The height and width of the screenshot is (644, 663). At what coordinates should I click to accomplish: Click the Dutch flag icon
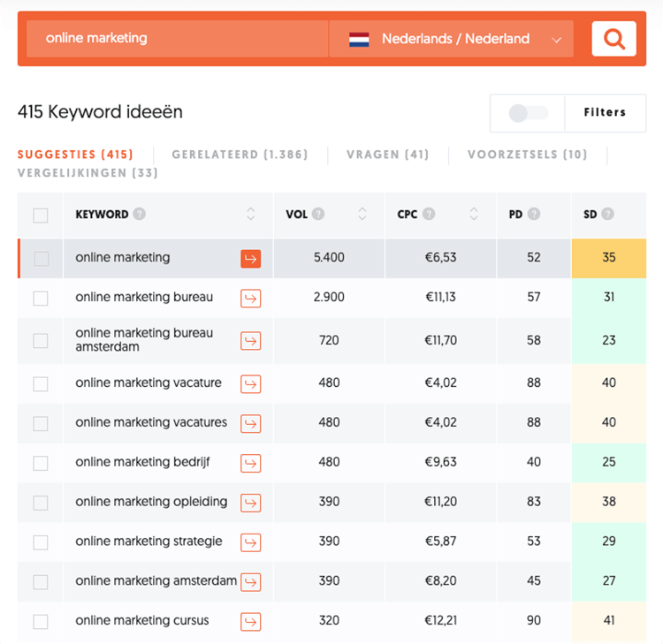coord(359,39)
